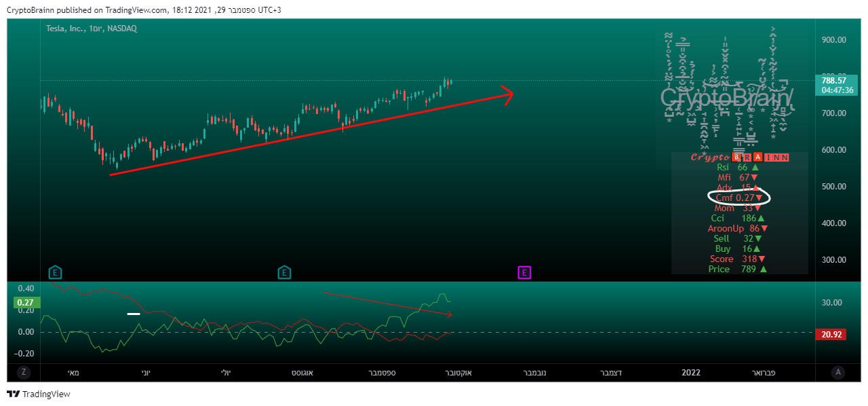Click the Z timezone button on the time axis

coord(24,372)
